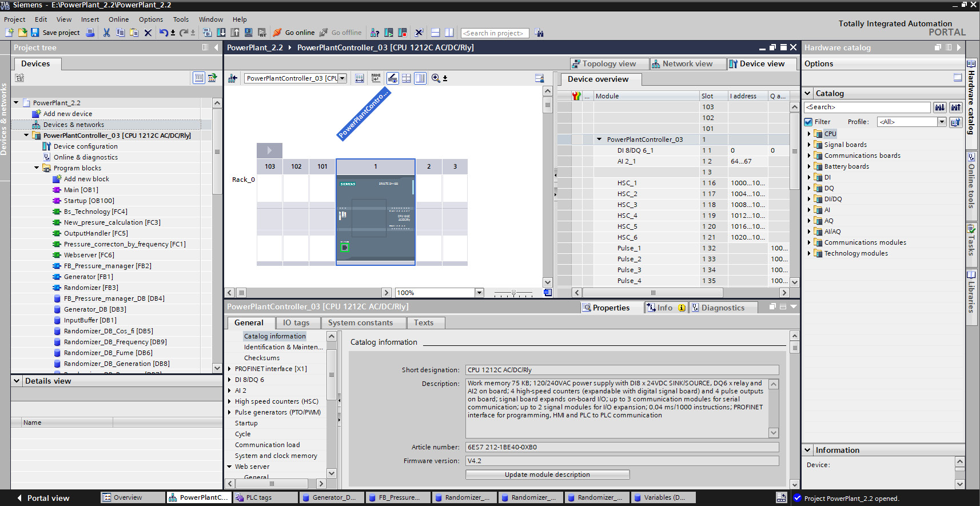Open Online & diagnostics in project tree
980x506 pixels.
[86, 157]
